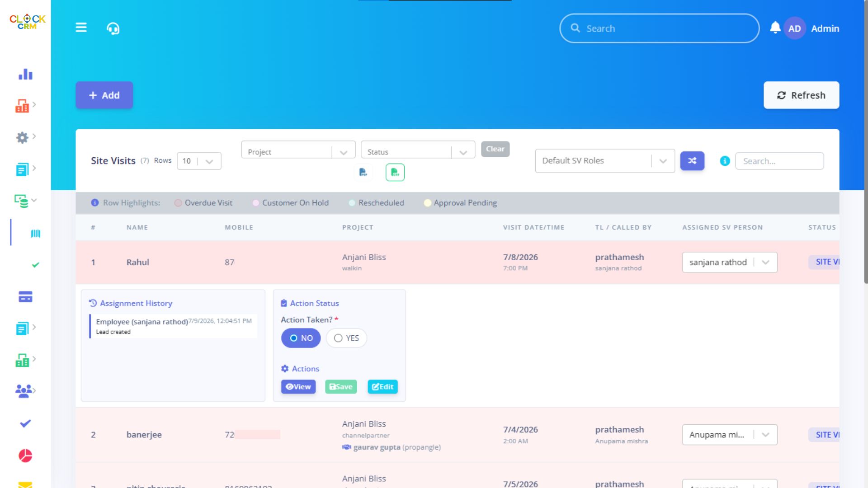Click the name 'banerjee' in row 2
Image resolution: width=868 pixels, height=488 pixels.
point(144,435)
